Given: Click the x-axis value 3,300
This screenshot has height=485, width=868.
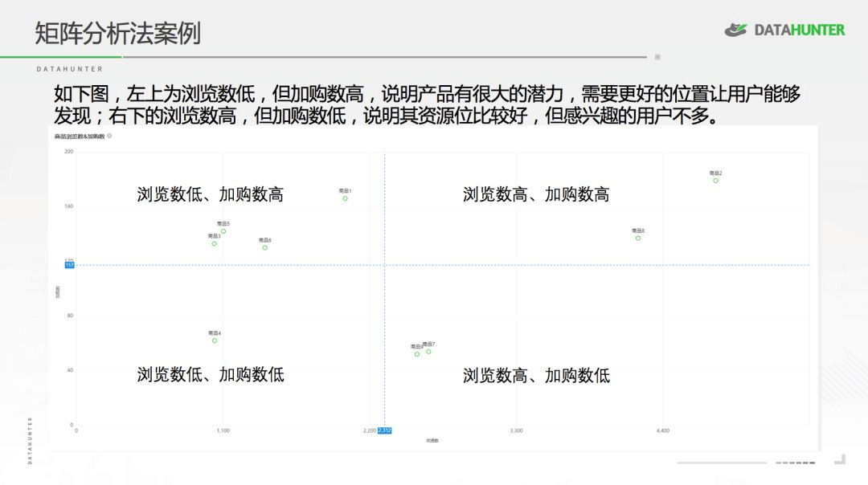Looking at the screenshot, I should 516,430.
